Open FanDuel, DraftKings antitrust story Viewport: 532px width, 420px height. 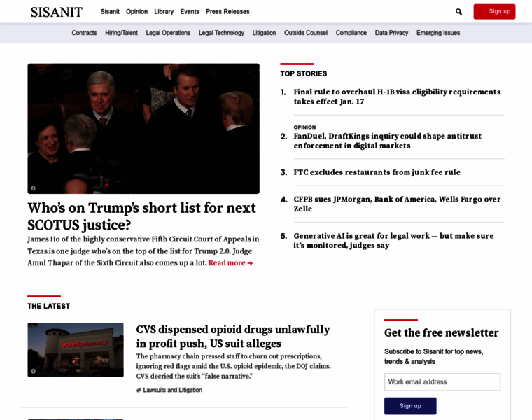pos(388,141)
